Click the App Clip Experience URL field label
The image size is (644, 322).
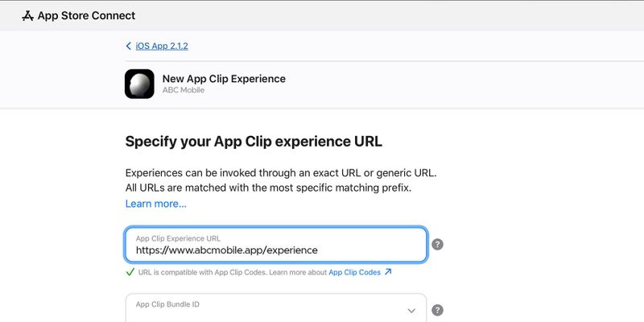click(178, 238)
